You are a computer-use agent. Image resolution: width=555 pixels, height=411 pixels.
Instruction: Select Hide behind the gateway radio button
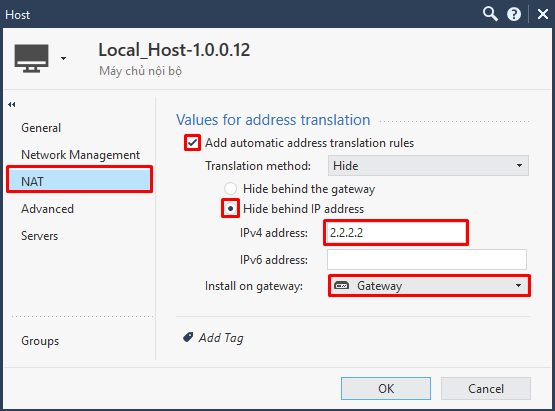point(230,188)
